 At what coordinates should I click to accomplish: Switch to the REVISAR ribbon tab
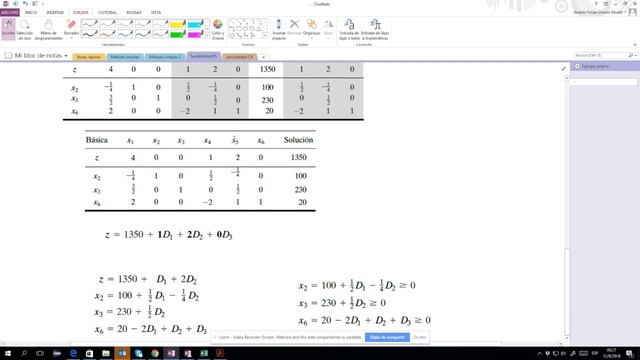pos(133,13)
